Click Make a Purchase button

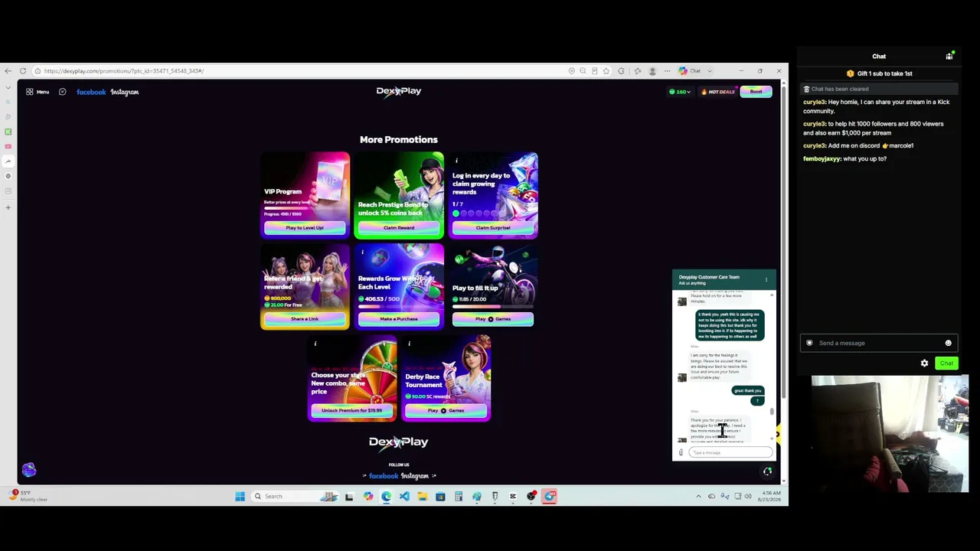click(399, 319)
